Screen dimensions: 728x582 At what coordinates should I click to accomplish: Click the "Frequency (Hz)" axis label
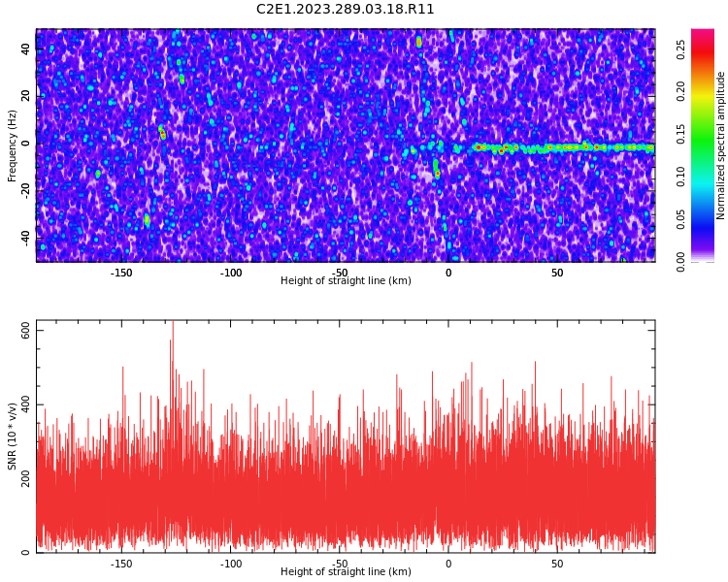point(12,145)
